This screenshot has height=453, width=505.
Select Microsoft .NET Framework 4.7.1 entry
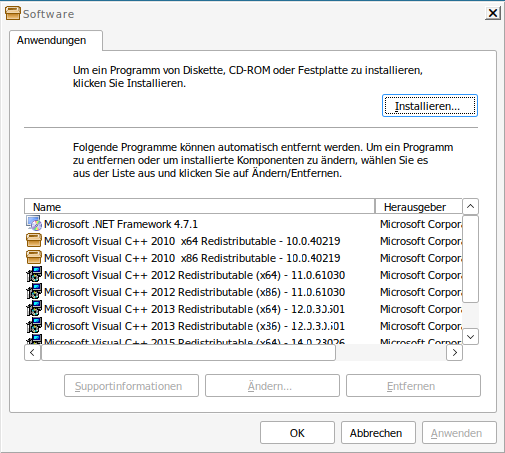tap(121, 224)
